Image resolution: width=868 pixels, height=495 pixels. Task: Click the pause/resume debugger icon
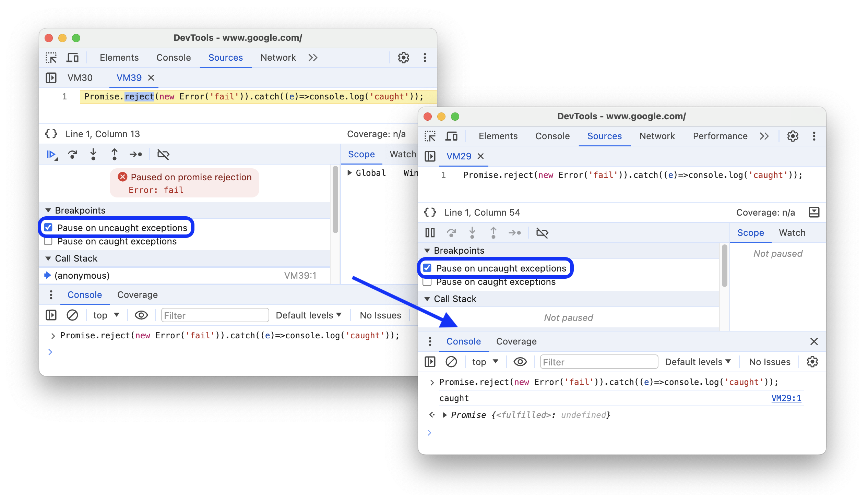point(52,154)
